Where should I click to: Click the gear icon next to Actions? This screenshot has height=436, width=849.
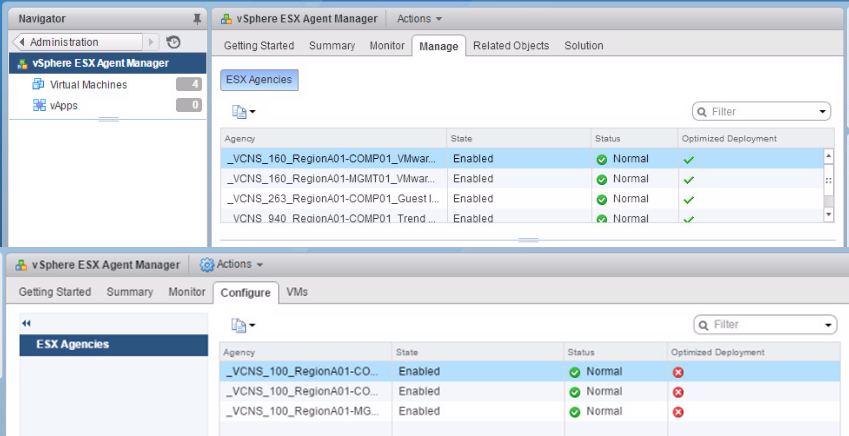pos(207,264)
